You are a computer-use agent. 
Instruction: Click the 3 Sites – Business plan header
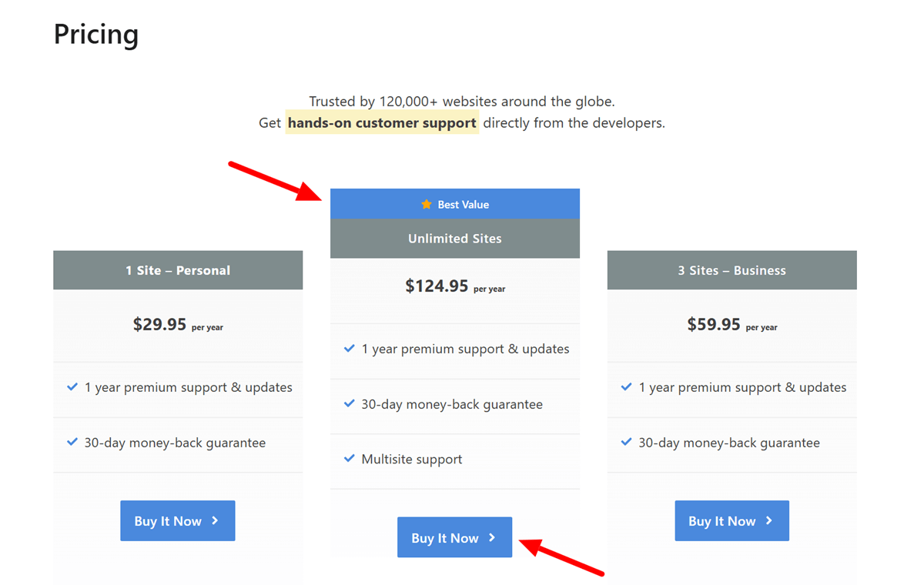coord(731,270)
